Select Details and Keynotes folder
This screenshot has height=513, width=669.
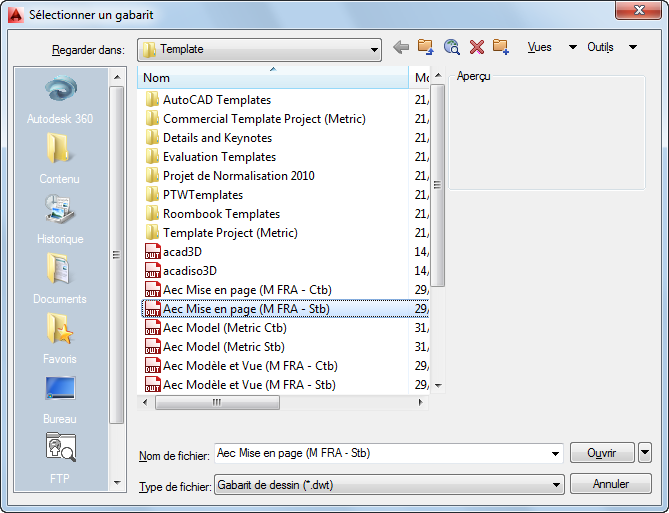[209, 138]
